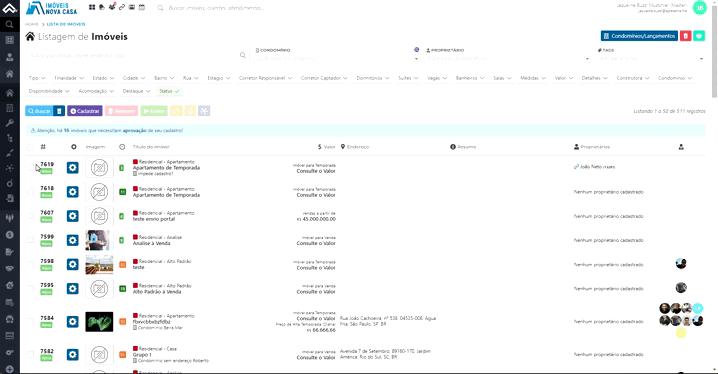
Task: Toggle the select-all checkbox in the table header
Action: pos(30,147)
